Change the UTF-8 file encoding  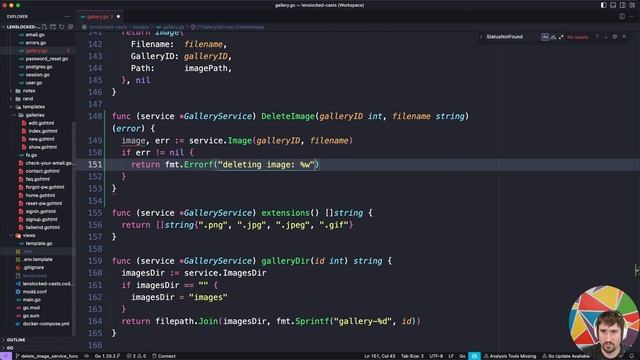pos(436,356)
